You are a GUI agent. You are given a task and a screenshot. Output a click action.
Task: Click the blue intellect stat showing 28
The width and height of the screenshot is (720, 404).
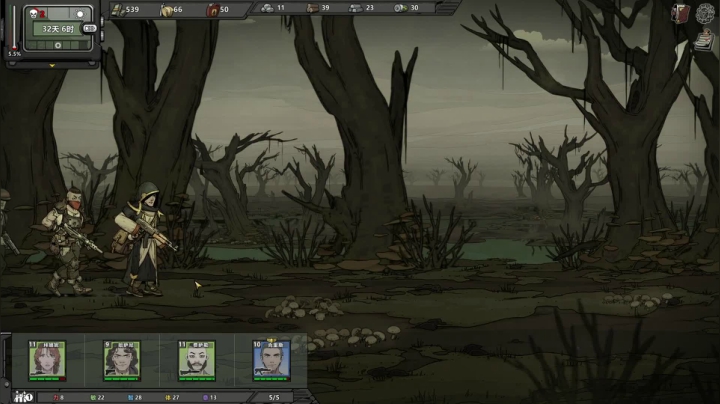135,398
